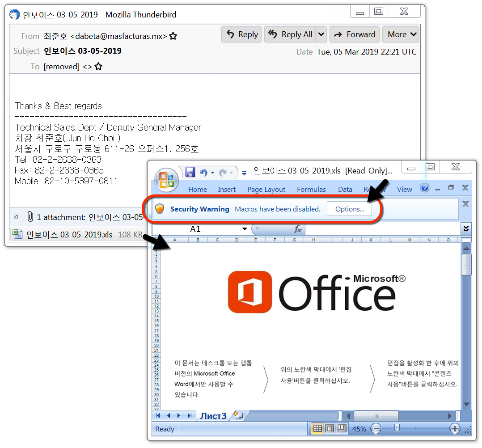Open the More actions dropdown

point(401,34)
